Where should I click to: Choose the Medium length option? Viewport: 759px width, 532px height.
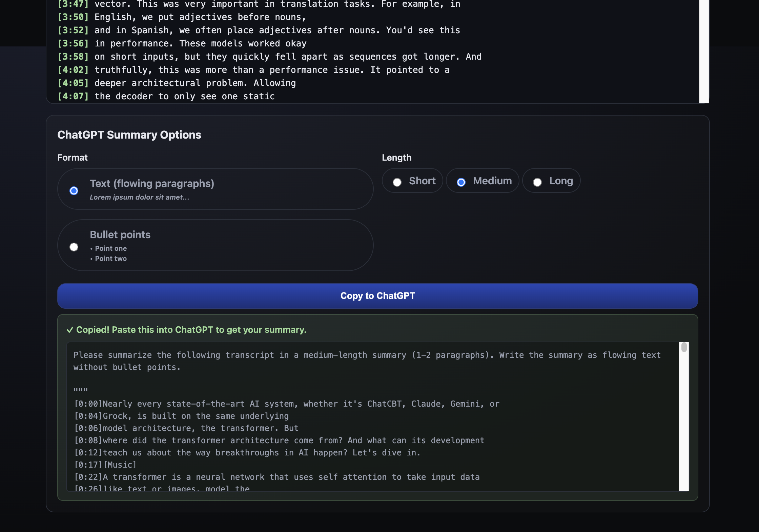tap(461, 182)
